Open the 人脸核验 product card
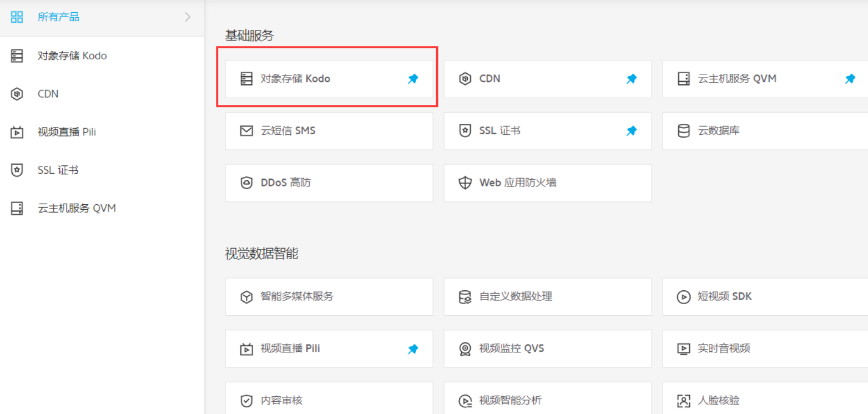 [765, 398]
